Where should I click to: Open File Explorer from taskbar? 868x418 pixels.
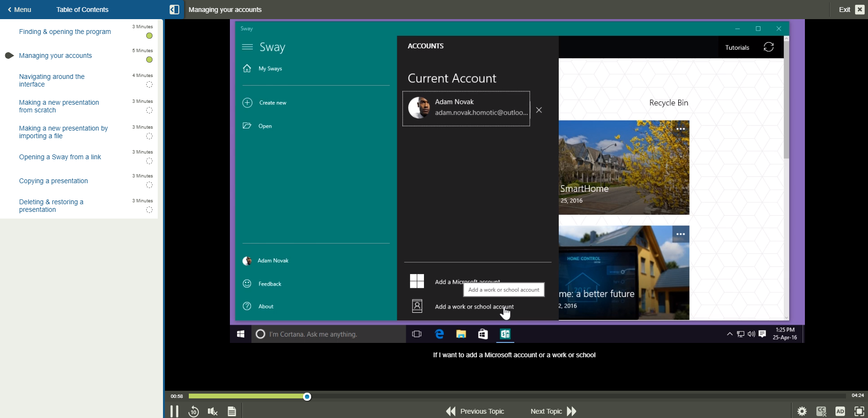pyautogui.click(x=461, y=334)
